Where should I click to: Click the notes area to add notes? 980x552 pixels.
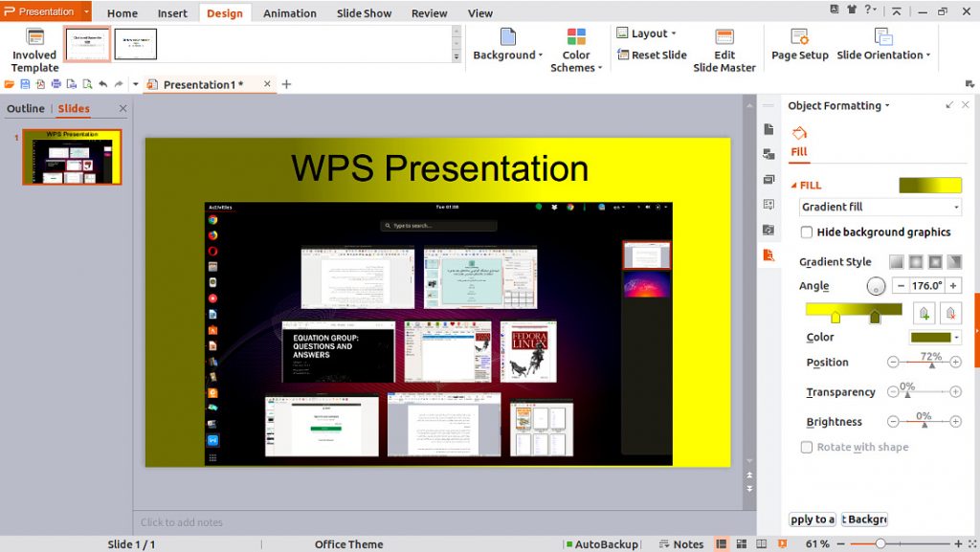click(x=437, y=522)
